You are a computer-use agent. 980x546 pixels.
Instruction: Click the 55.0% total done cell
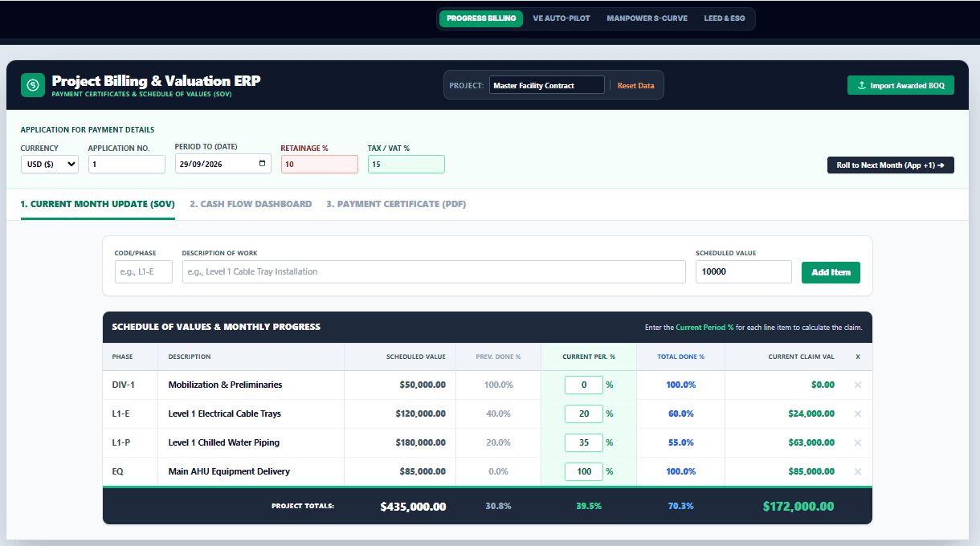(x=680, y=442)
